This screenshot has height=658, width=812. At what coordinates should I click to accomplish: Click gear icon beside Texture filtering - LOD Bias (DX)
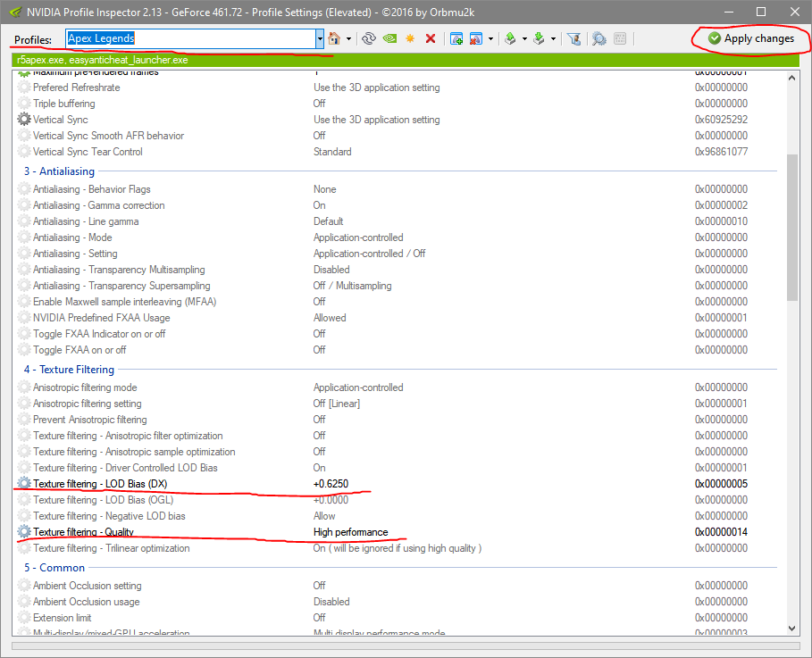tap(24, 484)
